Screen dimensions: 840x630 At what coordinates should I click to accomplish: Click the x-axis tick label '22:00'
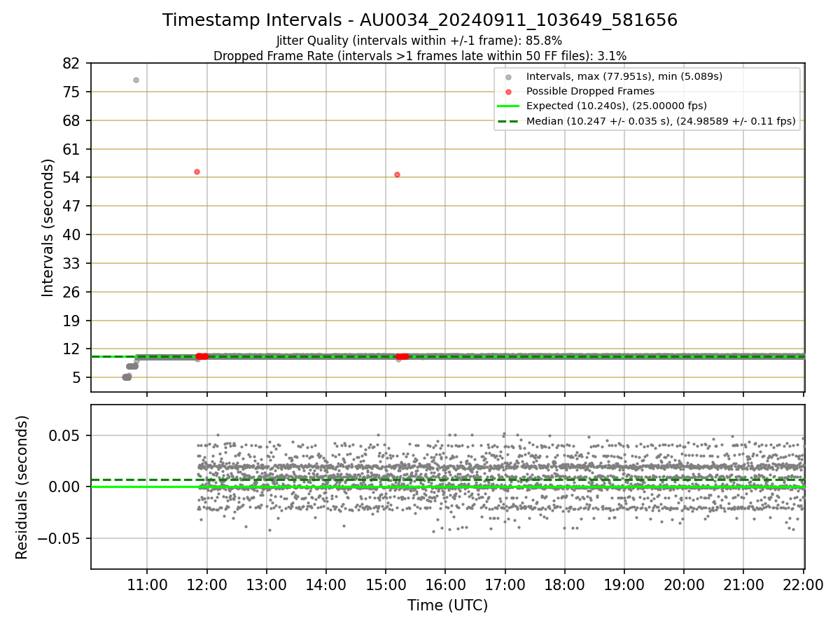tap(804, 584)
